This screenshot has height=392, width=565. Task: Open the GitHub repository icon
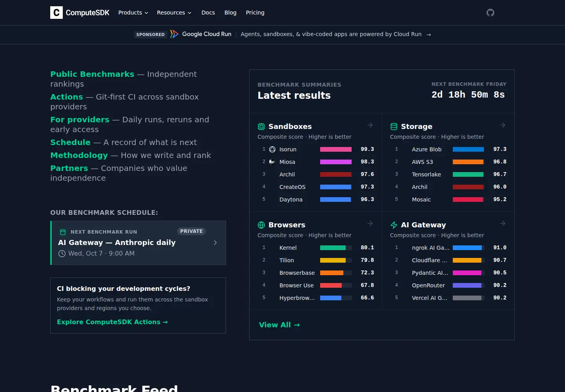[x=490, y=13]
